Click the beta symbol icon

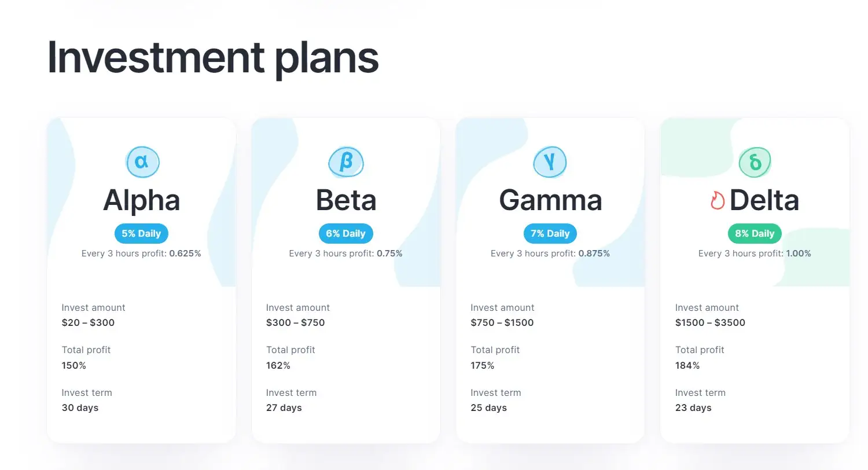[x=346, y=162]
